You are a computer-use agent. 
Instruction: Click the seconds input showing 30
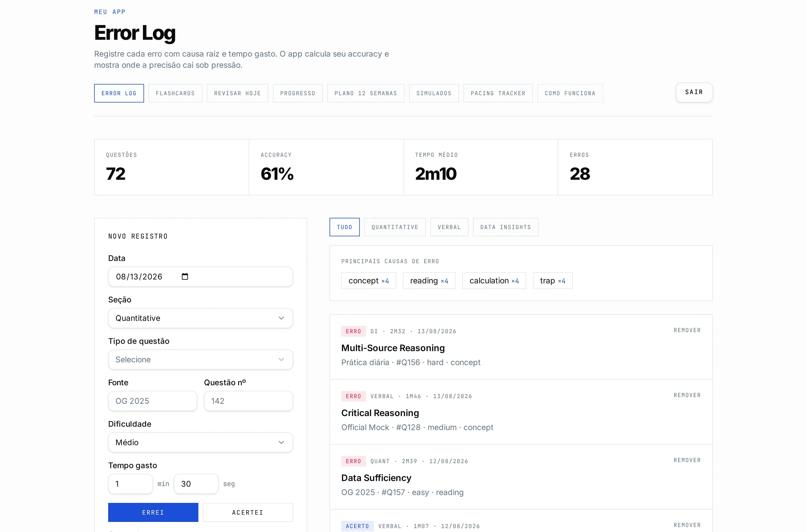(196, 484)
